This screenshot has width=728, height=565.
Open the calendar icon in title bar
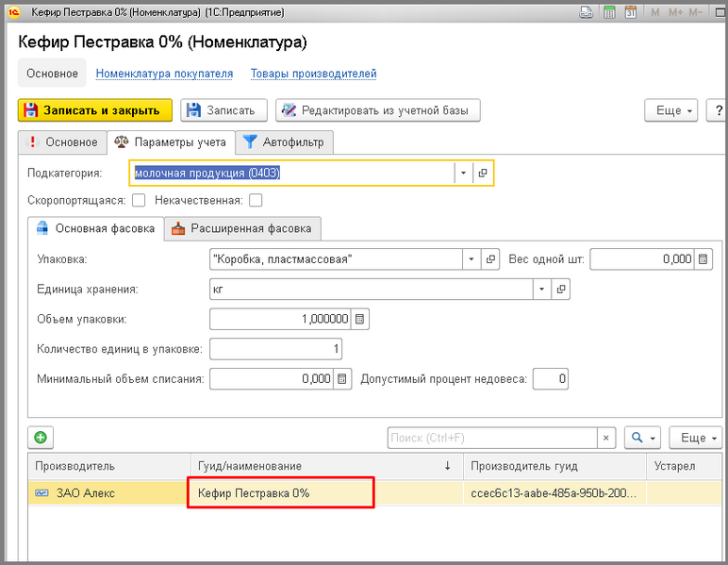coord(631,12)
